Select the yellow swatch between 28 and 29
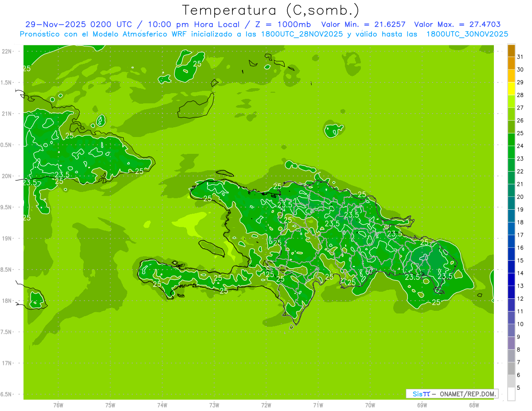This screenshot has height=411, width=532. point(511,89)
